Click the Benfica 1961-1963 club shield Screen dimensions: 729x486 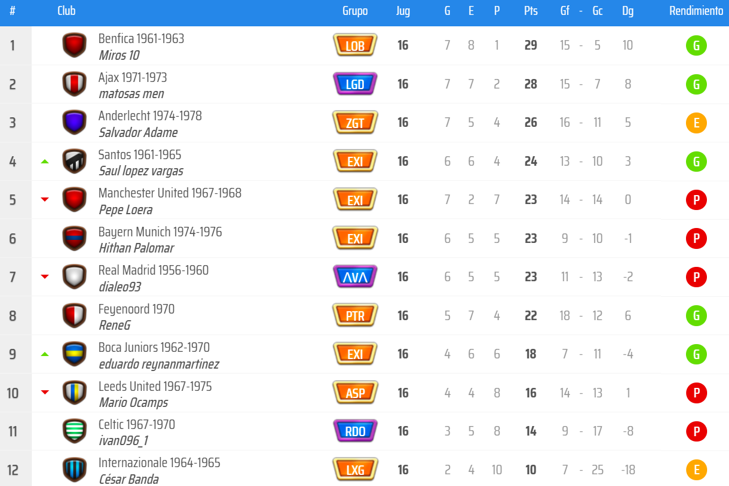tap(74, 45)
